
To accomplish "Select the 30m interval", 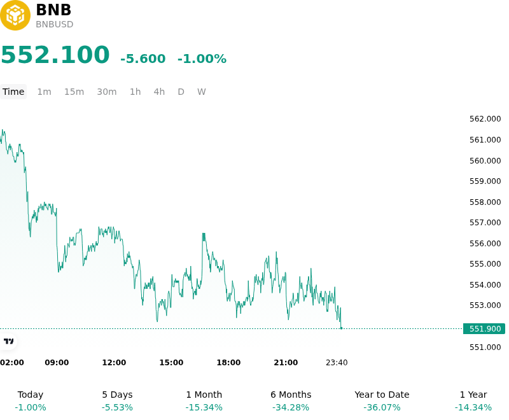I will coord(107,92).
